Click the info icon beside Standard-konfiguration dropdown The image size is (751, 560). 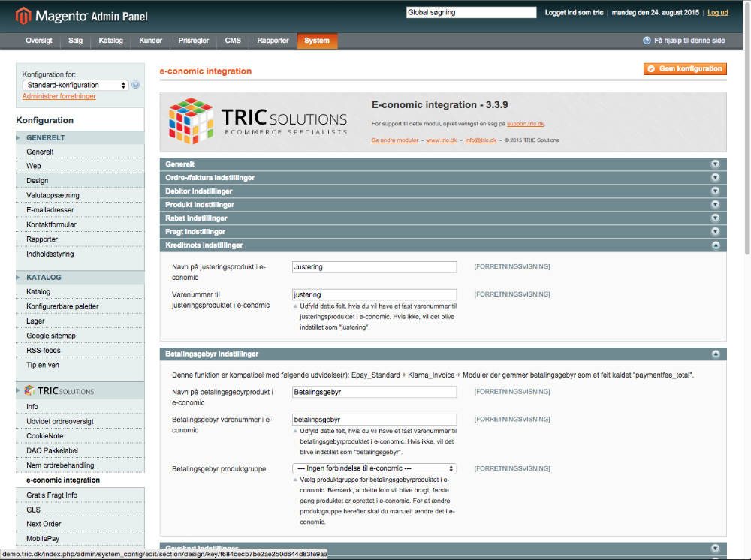tap(135, 85)
